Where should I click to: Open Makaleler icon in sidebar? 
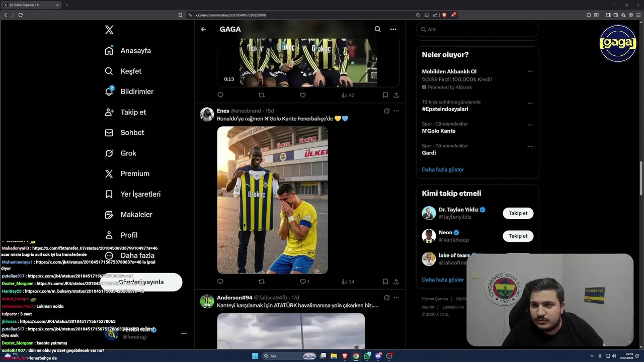[x=109, y=215]
